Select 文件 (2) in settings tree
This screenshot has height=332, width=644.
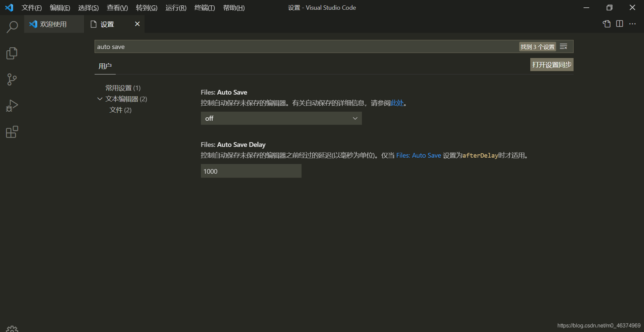[120, 110]
